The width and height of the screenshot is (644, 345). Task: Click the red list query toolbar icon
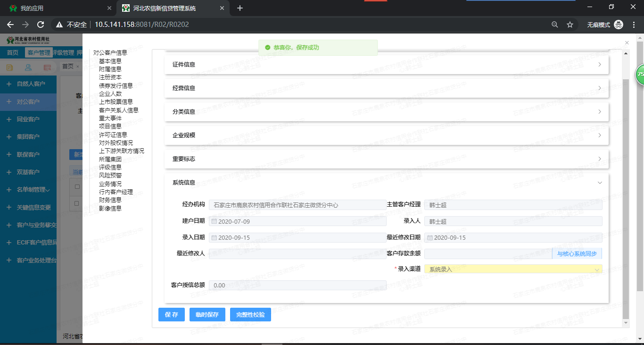pyautogui.click(x=49, y=67)
